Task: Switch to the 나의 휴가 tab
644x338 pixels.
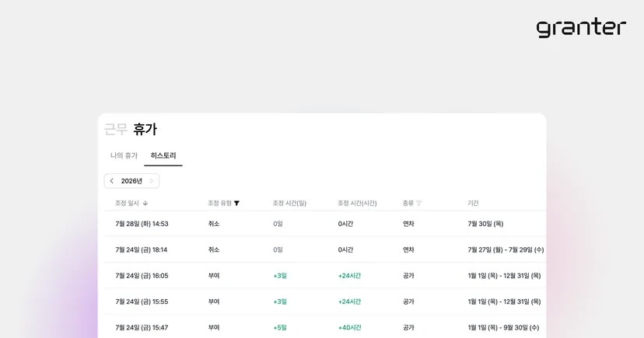Action: 124,155
